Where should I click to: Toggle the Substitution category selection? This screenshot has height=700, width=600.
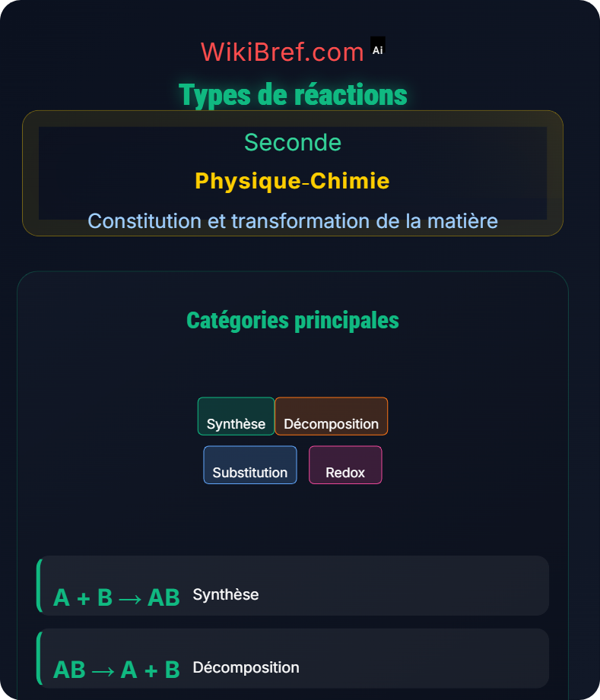(250, 465)
